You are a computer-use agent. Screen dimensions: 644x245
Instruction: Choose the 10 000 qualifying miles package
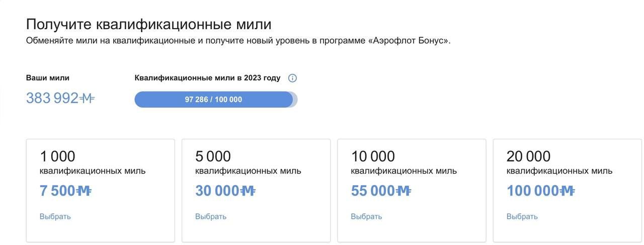366,216
